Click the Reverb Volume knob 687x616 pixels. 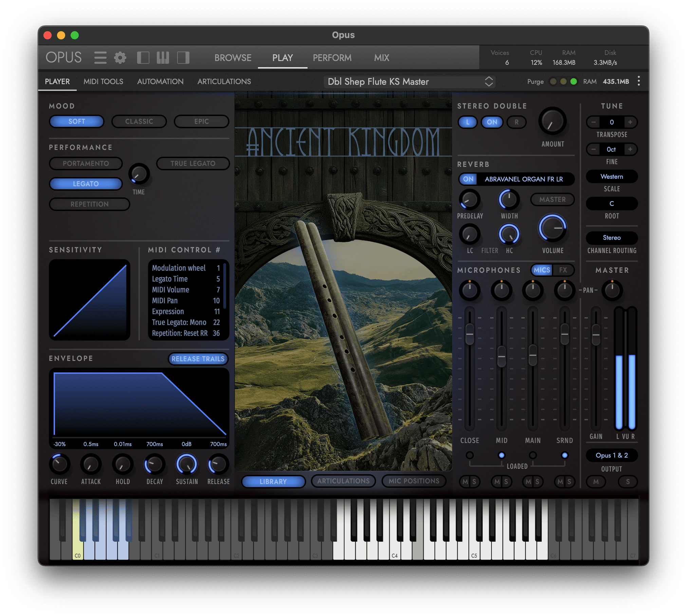[552, 228]
